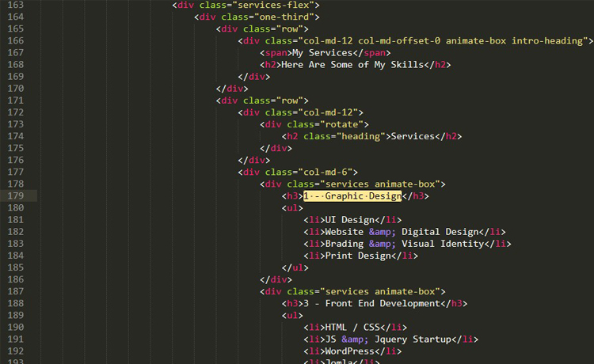Click 'Website &amp; Digital Design' list item
The height and width of the screenshot is (364, 594).
tap(402, 232)
